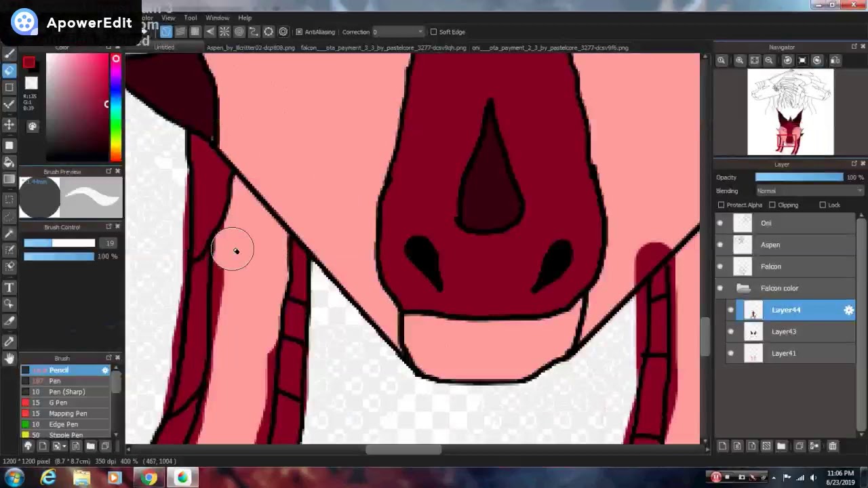Turn on vanishing point snap
The width and height of the screenshot is (868, 488).
(x=210, y=32)
